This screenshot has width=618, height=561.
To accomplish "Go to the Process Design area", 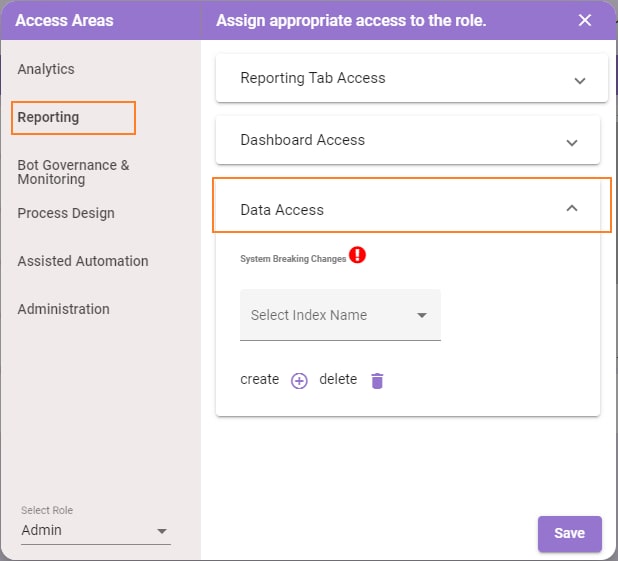I will [66, 213].
